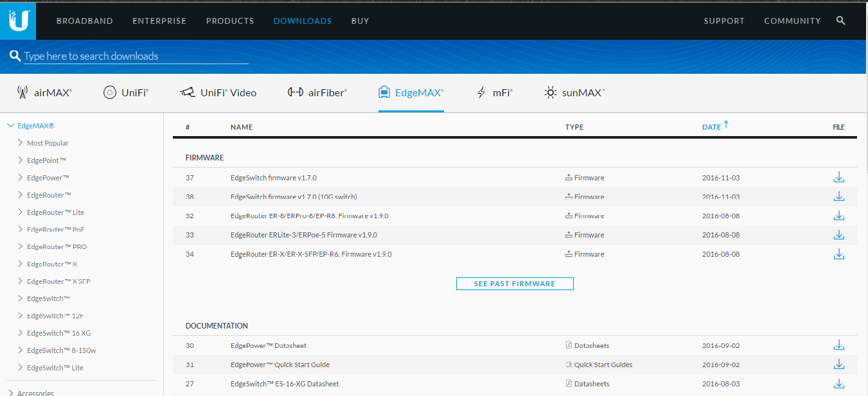
Task: Open EdgeRouter ER-X/ER-X-SFP/EP-R6 firmware link
Action: [x=311, y=254]
